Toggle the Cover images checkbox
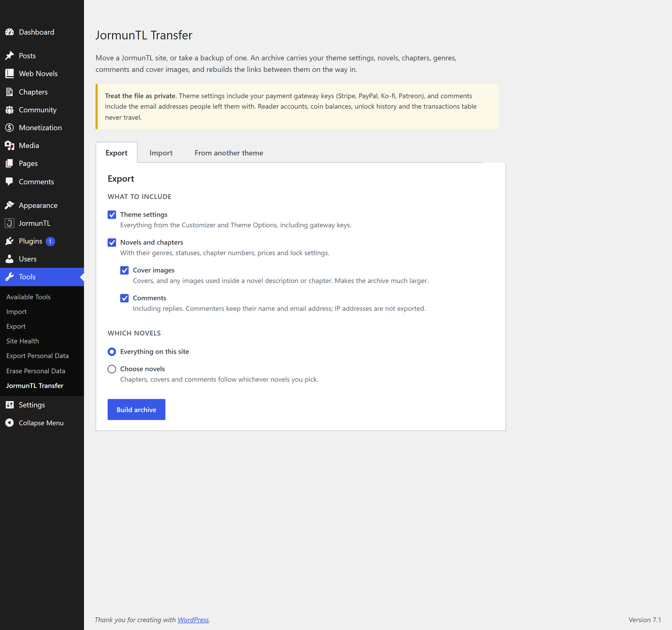Screen dimensions: 672x630 (x=124, y=270)
